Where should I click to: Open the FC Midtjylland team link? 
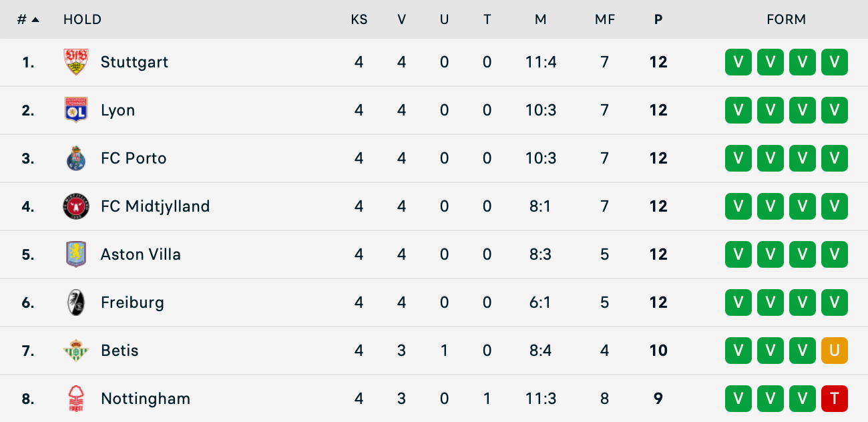click(x=155, y=206)
